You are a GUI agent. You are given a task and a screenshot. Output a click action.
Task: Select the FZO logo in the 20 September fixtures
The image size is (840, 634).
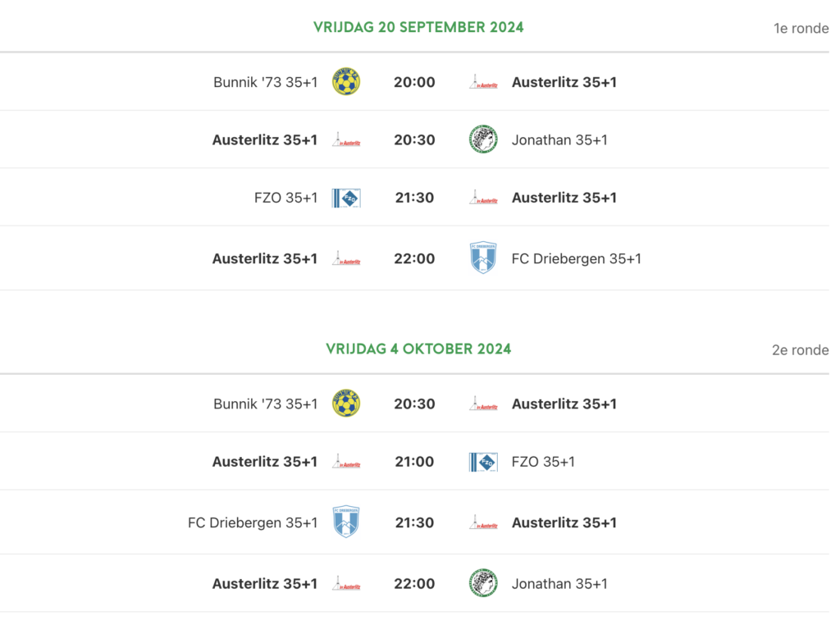pyautogui.click(x=345, y=198)
